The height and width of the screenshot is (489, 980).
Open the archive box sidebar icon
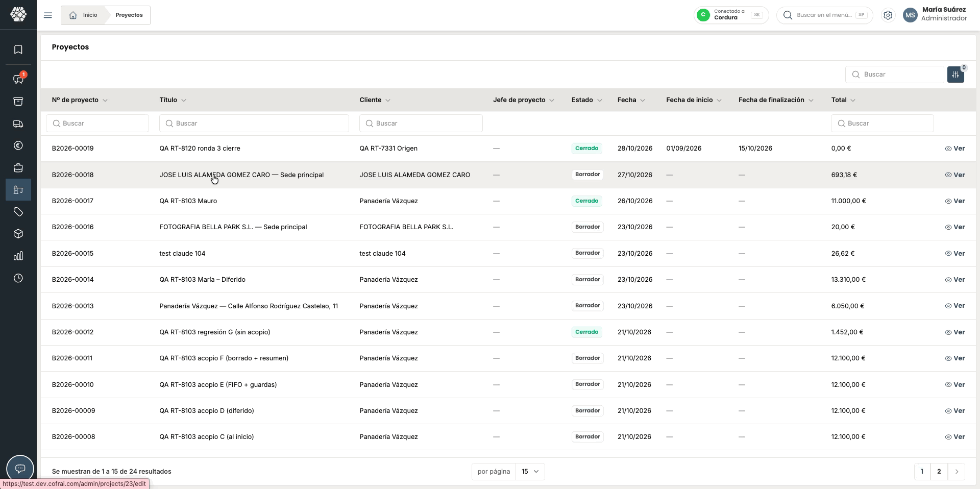pyautogui.click(x=18, y=102)
